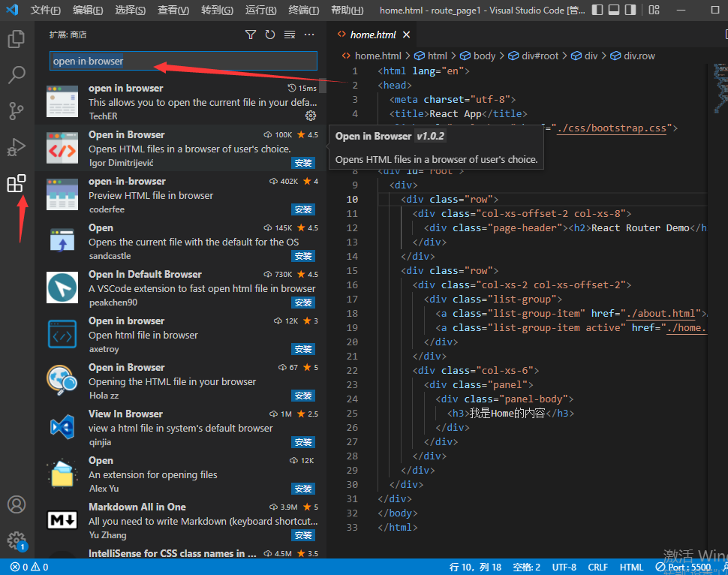Image resolution: width=728 pixels, height=575 pixels.
Task: Open the 终端(T) menu
Action: [304, 10]
